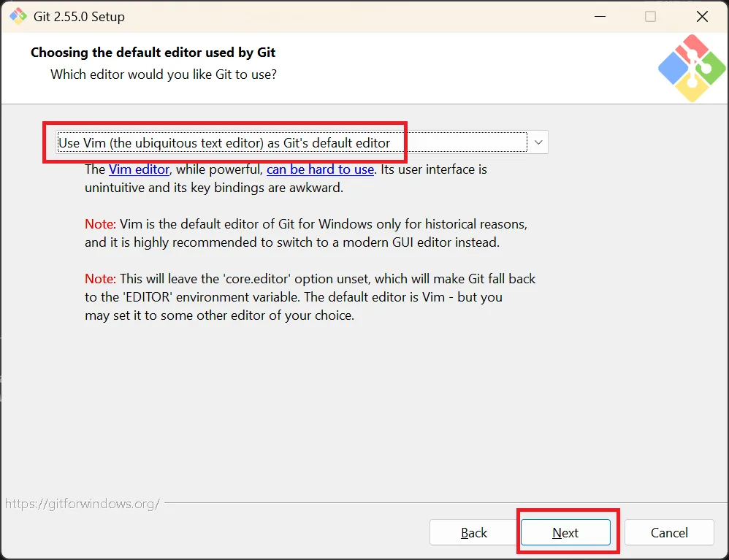Screen dimensions: 729x560
Task: Click 'Which editor would you like Git to use?' text
Action: pyautogui.click(x=164, y=74)
